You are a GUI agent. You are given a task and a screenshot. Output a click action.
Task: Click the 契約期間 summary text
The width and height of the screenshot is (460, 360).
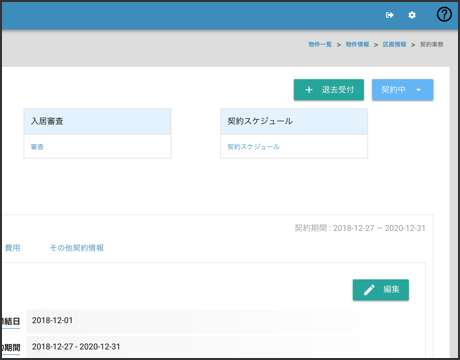(x=360, y=228)
